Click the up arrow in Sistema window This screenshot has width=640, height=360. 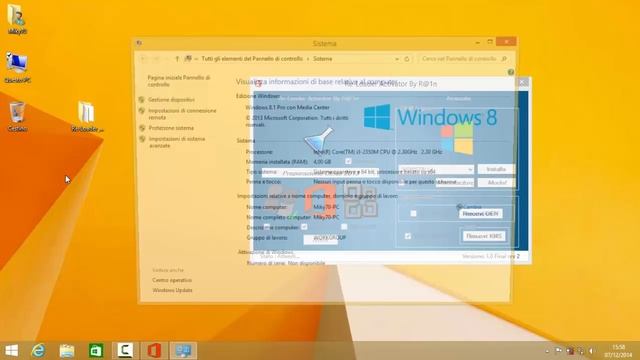tap(177, 59)
